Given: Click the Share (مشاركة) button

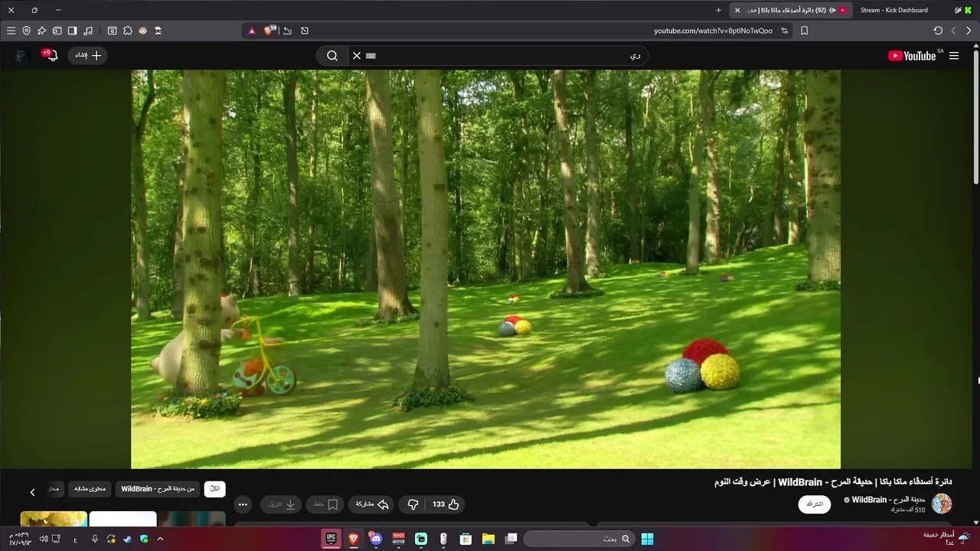Looking at the screenshot, I should pyautogui.click(x=372, y=504).
